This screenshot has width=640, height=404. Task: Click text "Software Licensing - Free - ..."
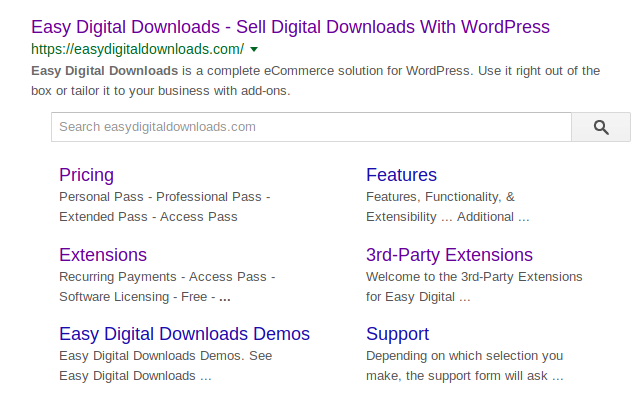click(x=145, y=297)
